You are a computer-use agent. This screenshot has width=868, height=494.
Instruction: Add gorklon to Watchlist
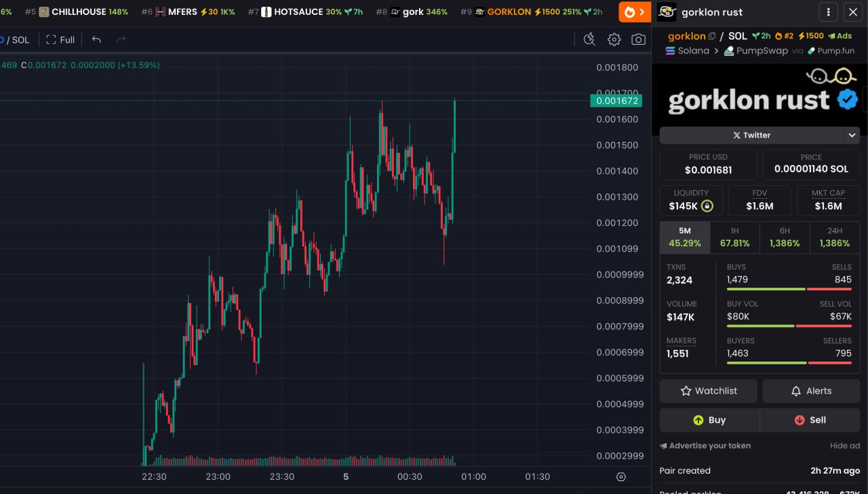(x=708, y=391)
